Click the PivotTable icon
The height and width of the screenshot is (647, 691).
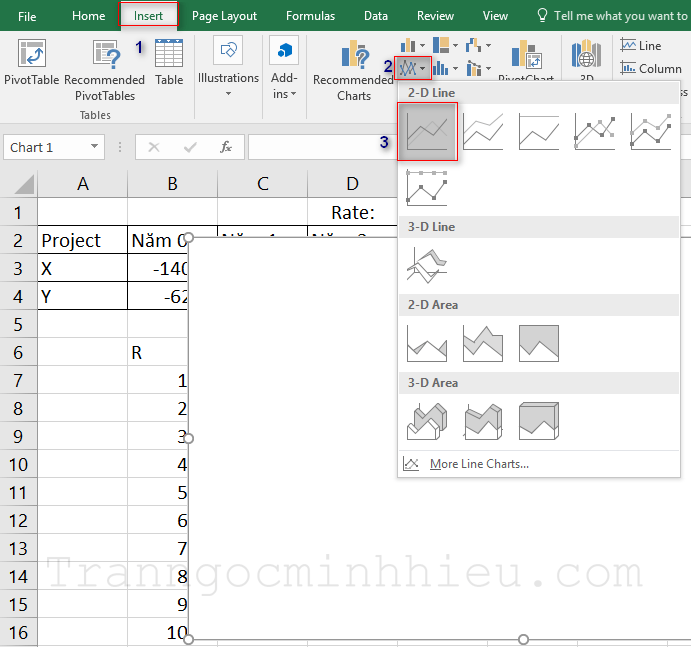pyautogui.click(x=31, y=63)
